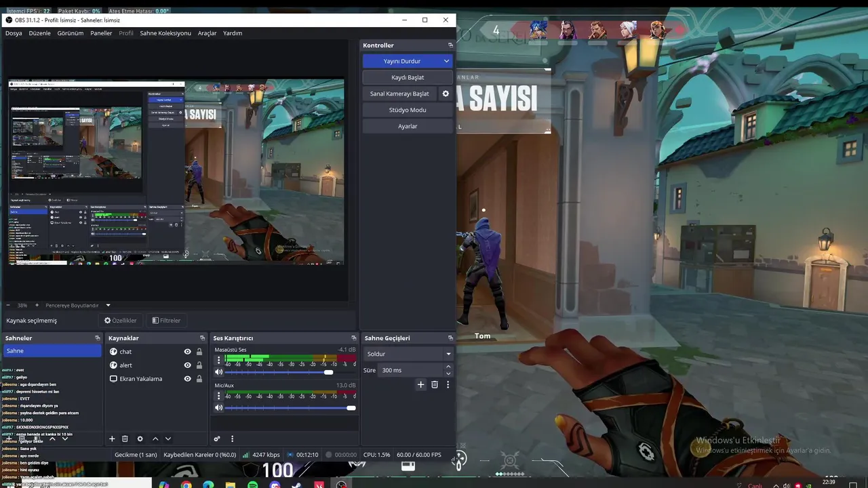Open Microsoft Edge from taskbar

coord(208,485)
